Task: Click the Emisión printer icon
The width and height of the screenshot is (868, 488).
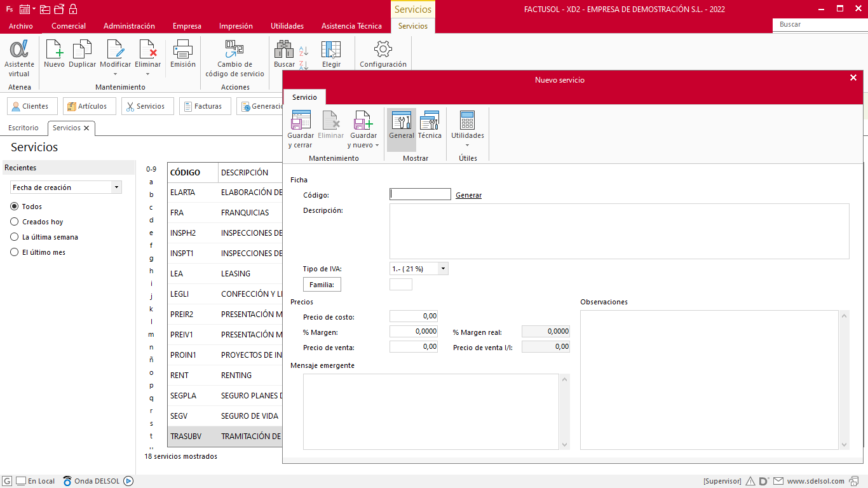Action: pyautogui.click(x=183, y=55)
